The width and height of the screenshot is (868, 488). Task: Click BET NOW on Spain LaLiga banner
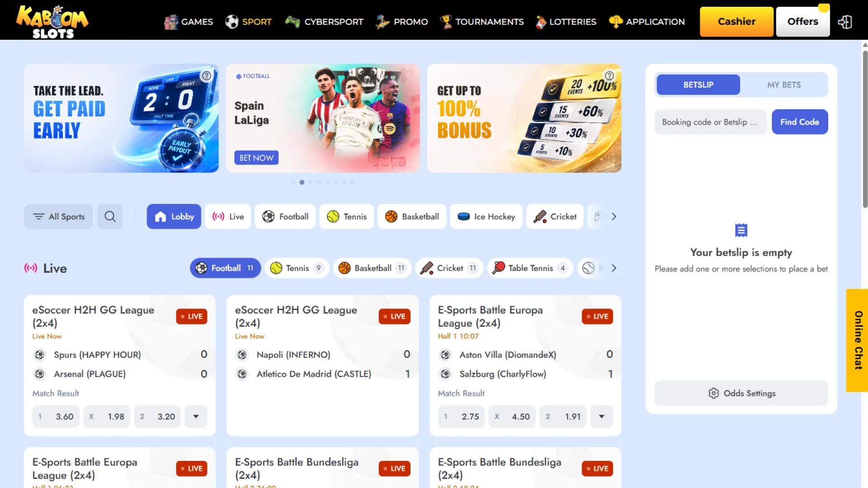click(x=256, y=158)
